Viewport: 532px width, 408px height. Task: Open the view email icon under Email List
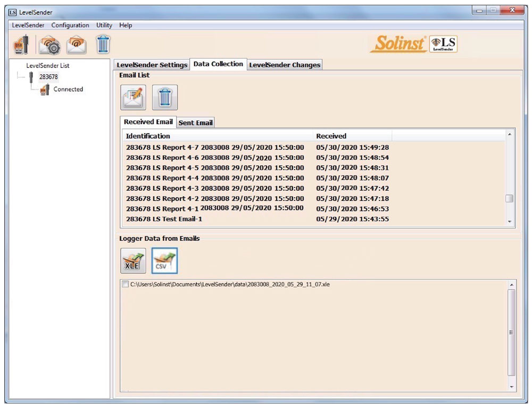132,97
